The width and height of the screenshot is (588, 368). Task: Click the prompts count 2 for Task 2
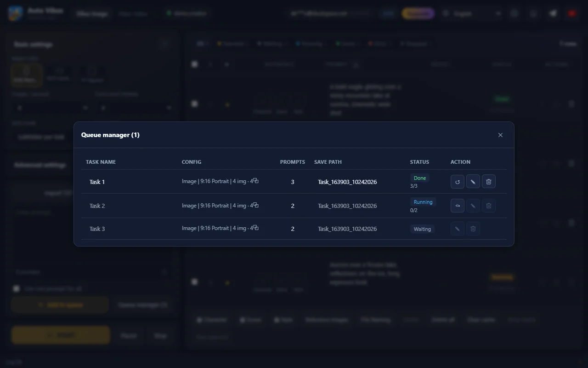[x=293, y=206]
